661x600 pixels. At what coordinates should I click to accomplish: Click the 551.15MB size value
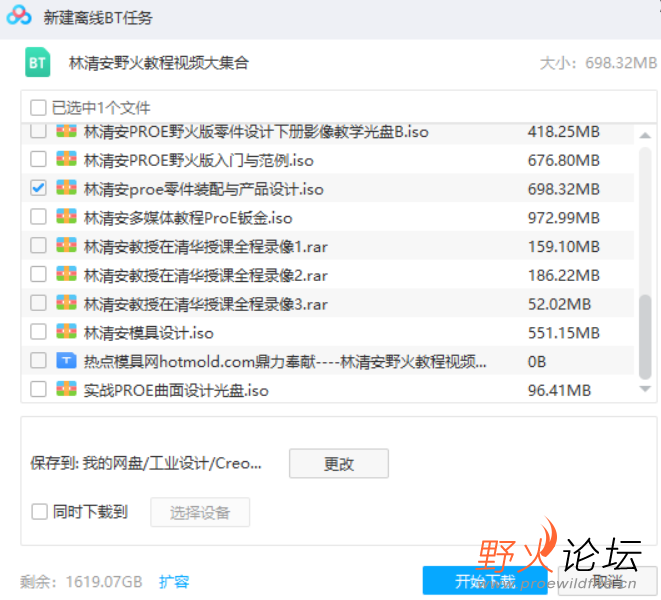point(564,333)
